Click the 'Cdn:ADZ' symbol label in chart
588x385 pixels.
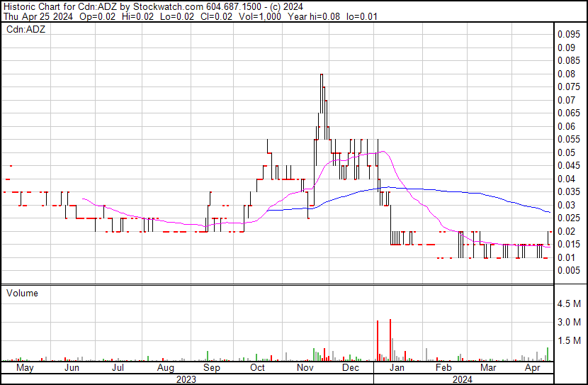pos(26,29)
